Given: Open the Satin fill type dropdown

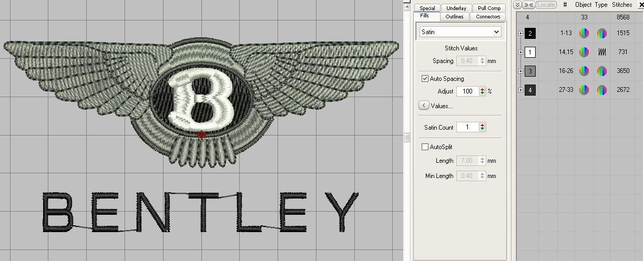Looking at the screenshot, I should click(496, 32).
